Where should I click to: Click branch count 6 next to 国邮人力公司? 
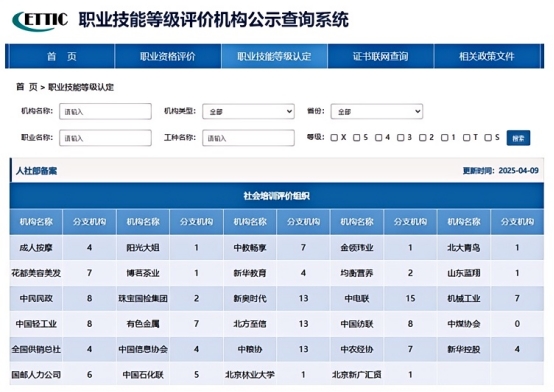point(89,375)
